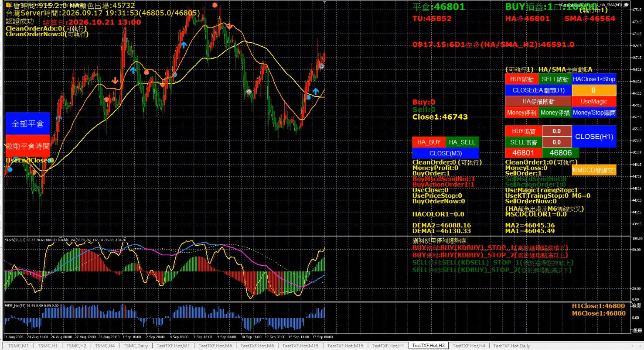Switch to the TSMC,Daily chart tab
The width and height of the screenshot is (644, 350).
pos(136,346)
